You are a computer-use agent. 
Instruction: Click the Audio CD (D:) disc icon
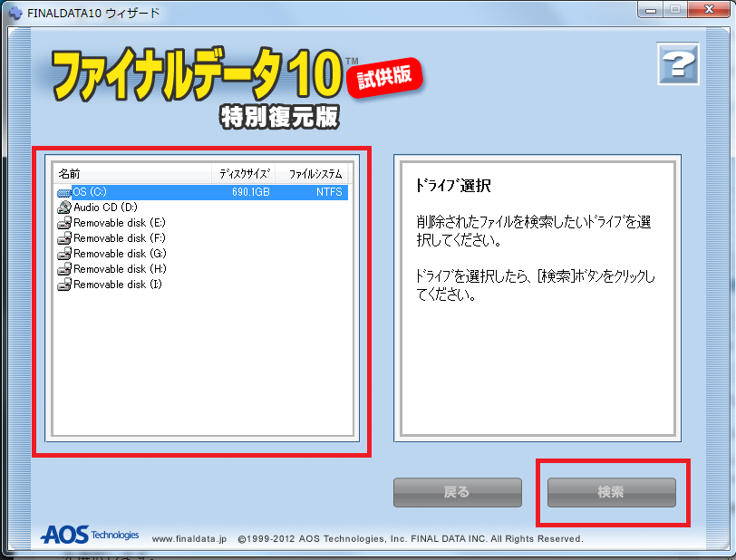tap(63, 208)
